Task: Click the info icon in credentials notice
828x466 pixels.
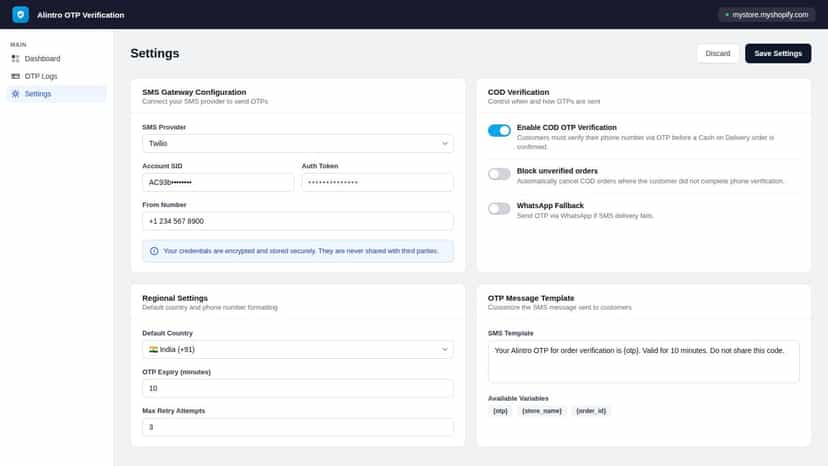Action: coord(154,251)
